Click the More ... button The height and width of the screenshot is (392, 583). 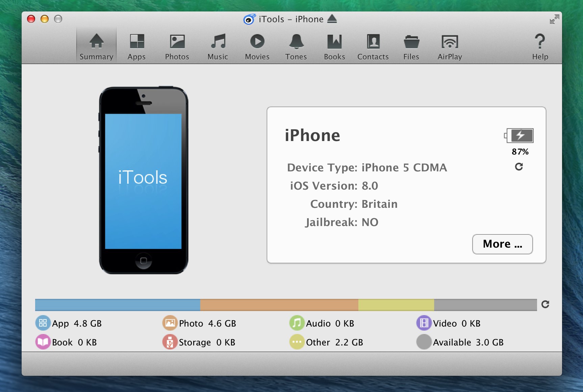502,244
